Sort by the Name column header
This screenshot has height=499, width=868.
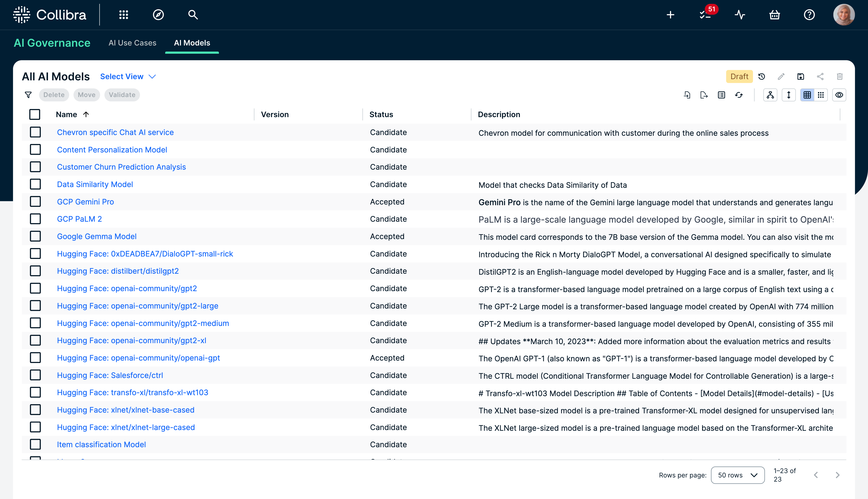pyautogui.click(x=67, y=114)
